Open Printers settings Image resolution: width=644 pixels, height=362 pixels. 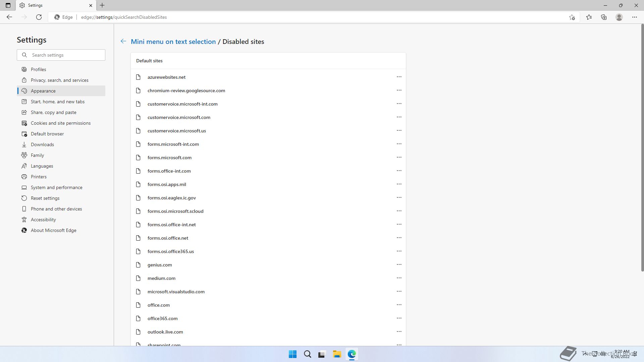coord(61,177)
